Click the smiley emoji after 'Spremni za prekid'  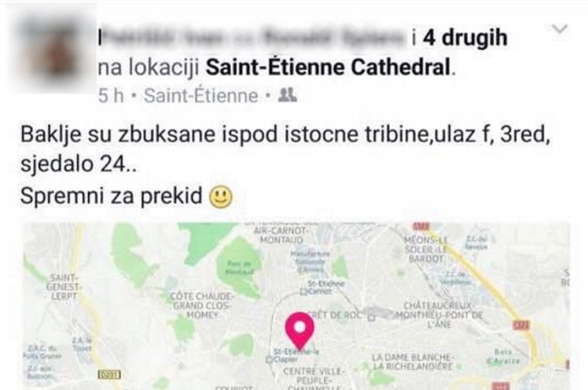point(221,197)
